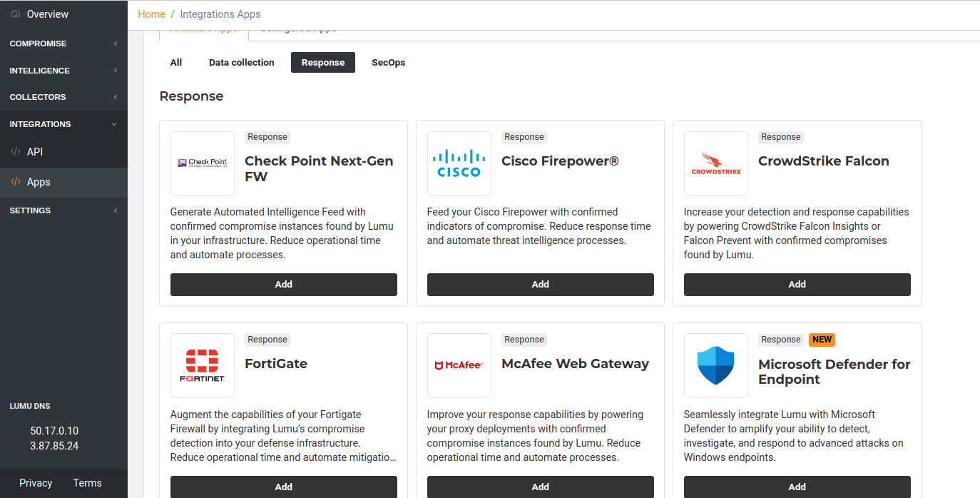Screen dimensions: 980x498
Task: Go to Home breadcrumb link
Action: coord(151,14)
